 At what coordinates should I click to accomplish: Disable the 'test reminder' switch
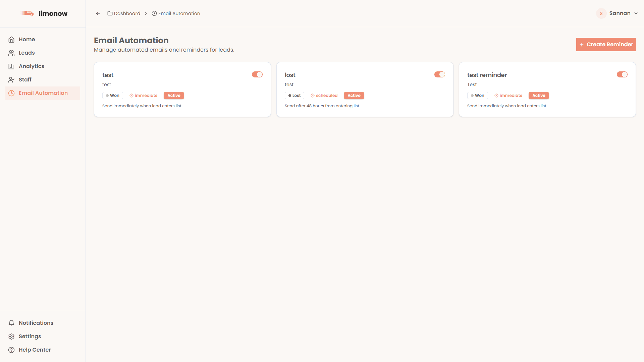point(622,74)
